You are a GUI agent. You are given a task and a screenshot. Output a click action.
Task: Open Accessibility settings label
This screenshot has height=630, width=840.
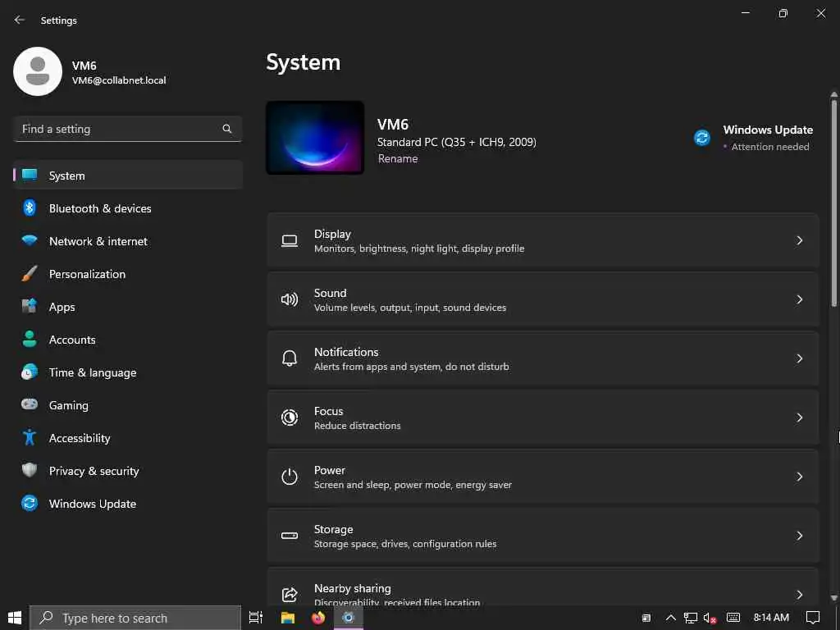coord(80,438)
